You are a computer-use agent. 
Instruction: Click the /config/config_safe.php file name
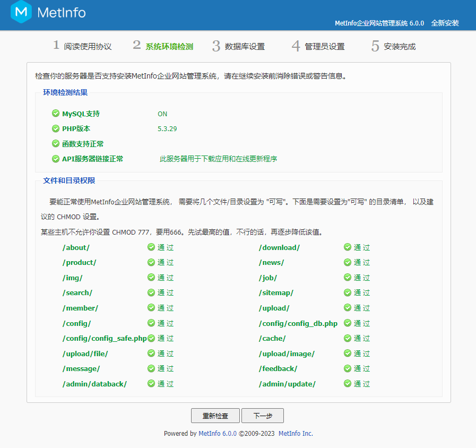click(x=105, y=339)
